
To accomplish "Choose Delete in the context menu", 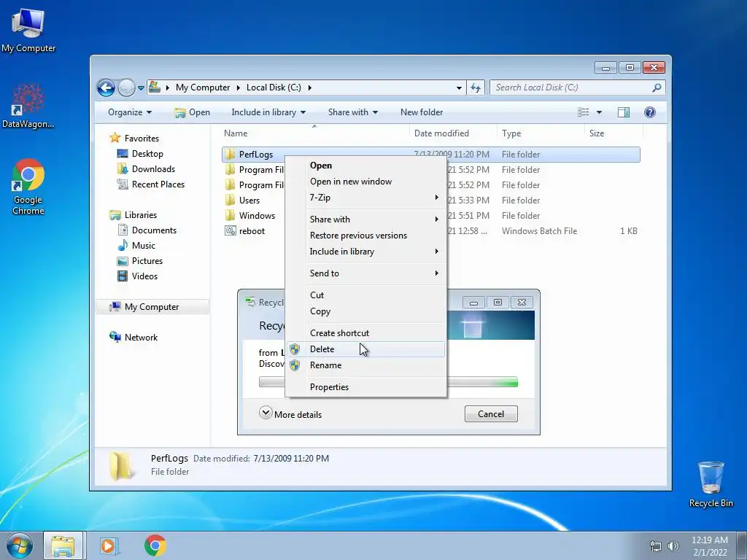I will [x=366, y=349].
